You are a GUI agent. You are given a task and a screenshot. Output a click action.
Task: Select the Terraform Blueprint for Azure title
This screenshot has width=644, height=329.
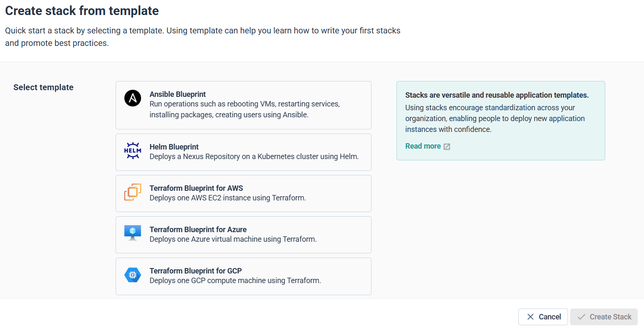pos(198,230)
